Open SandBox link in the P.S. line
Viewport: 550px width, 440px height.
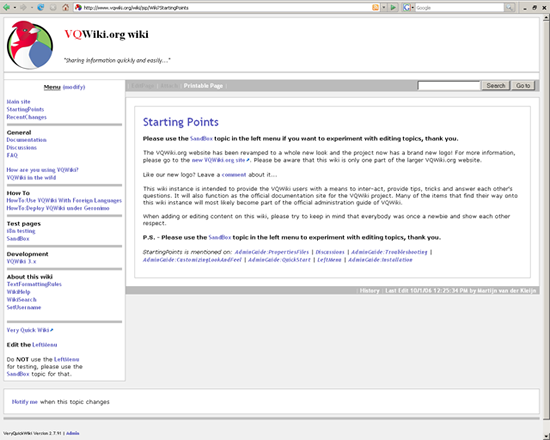click(220, 238)
